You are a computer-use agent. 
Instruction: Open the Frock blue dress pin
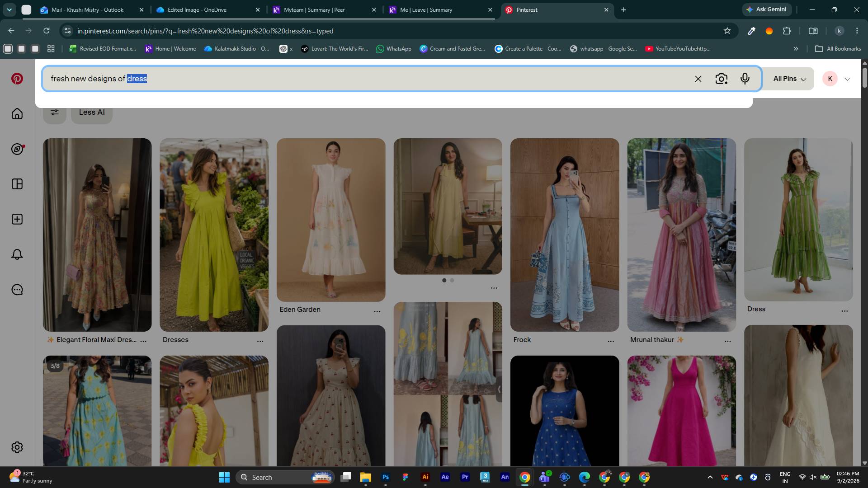(x=565, y=235)
